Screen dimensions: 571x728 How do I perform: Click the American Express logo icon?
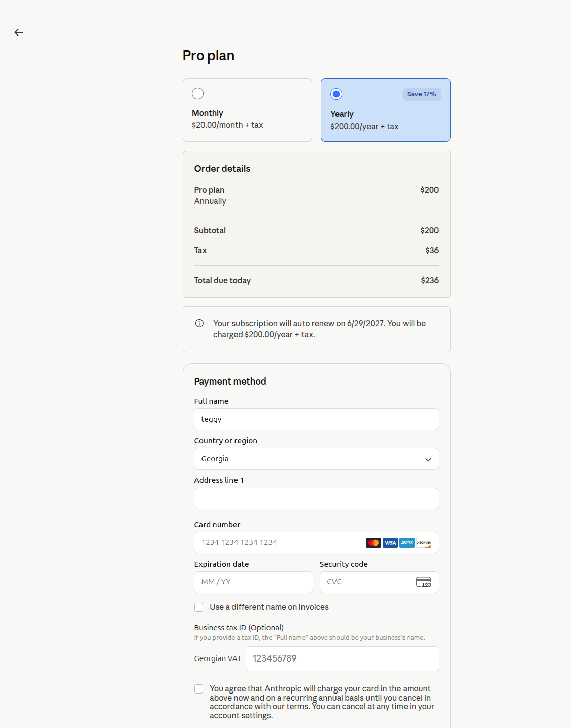(407, 543)
